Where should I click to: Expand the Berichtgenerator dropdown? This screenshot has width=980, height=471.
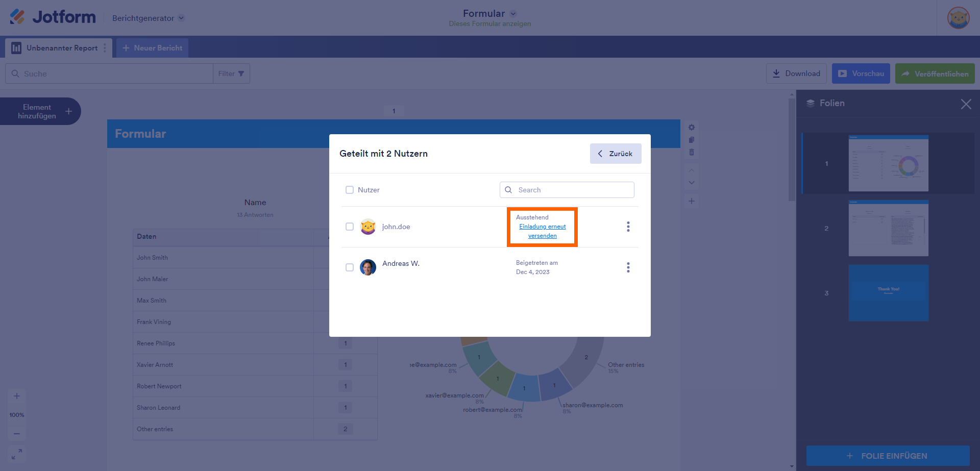click(x=148, y=18)
